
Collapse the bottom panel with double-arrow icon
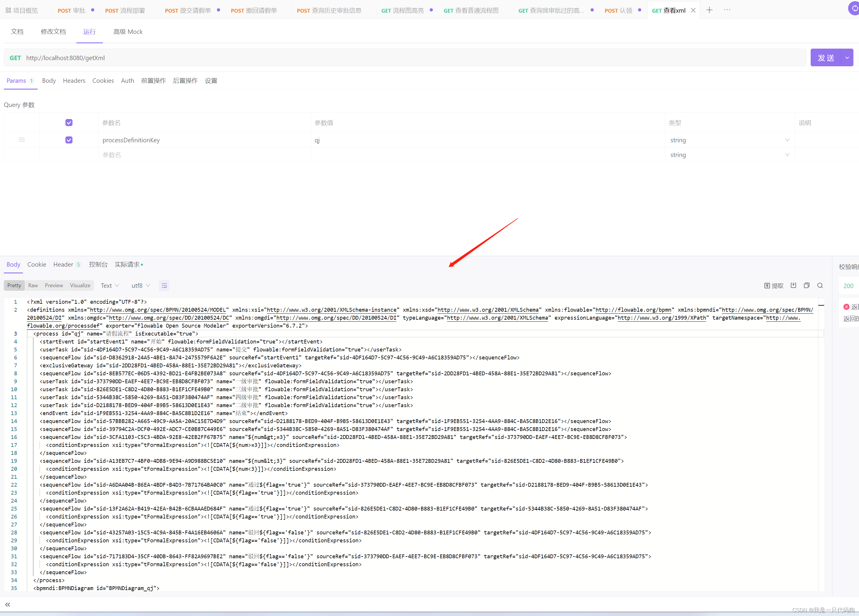7,605
